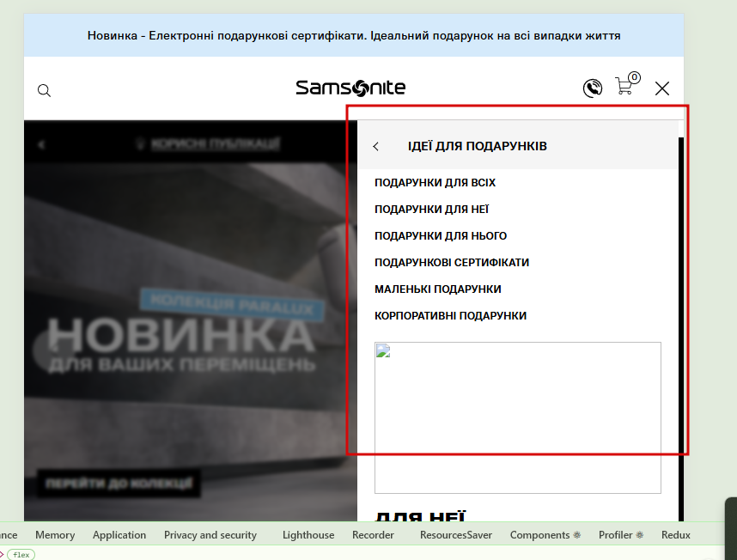Click the previous arrow on the dark banner
Screen dimensions: 737x560
(41, 144)
